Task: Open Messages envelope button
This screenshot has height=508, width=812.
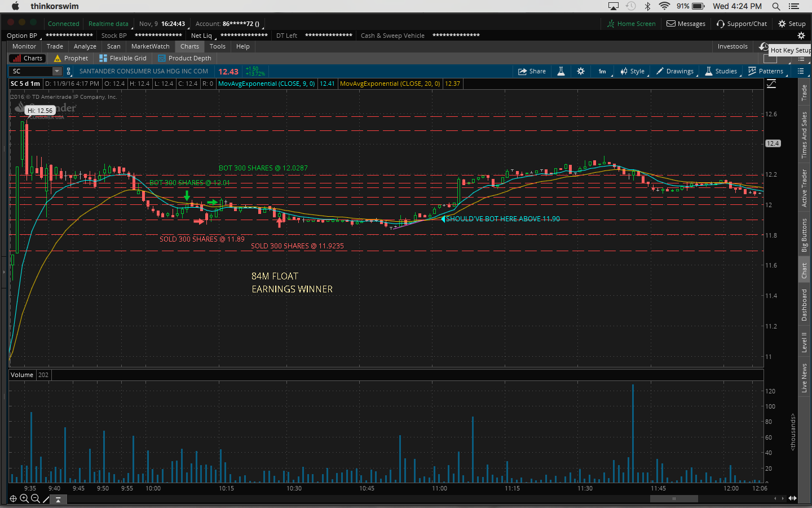Action: pyautogui.click(x=686, y=24)
